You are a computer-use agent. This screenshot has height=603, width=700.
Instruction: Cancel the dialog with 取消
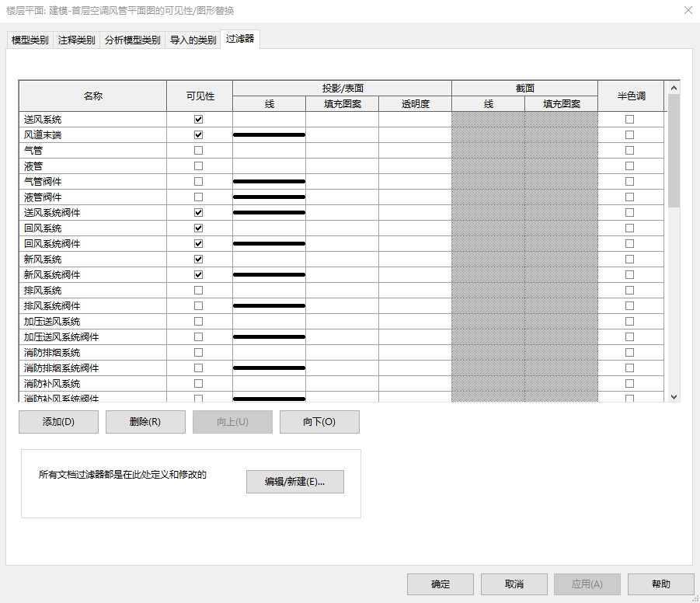(x=514, y=584)
